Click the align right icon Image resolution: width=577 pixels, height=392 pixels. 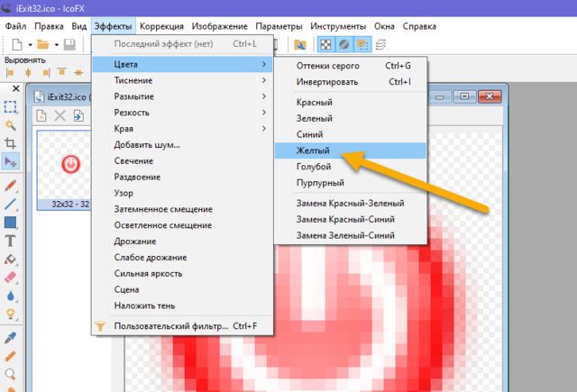pyautogui.click(x=46, y=72)
